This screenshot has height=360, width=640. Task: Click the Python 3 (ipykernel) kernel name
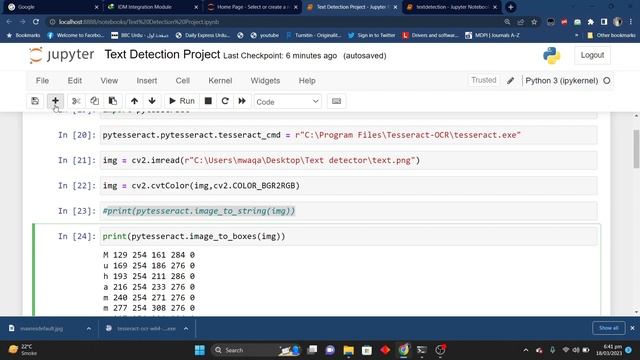point(561,81)
